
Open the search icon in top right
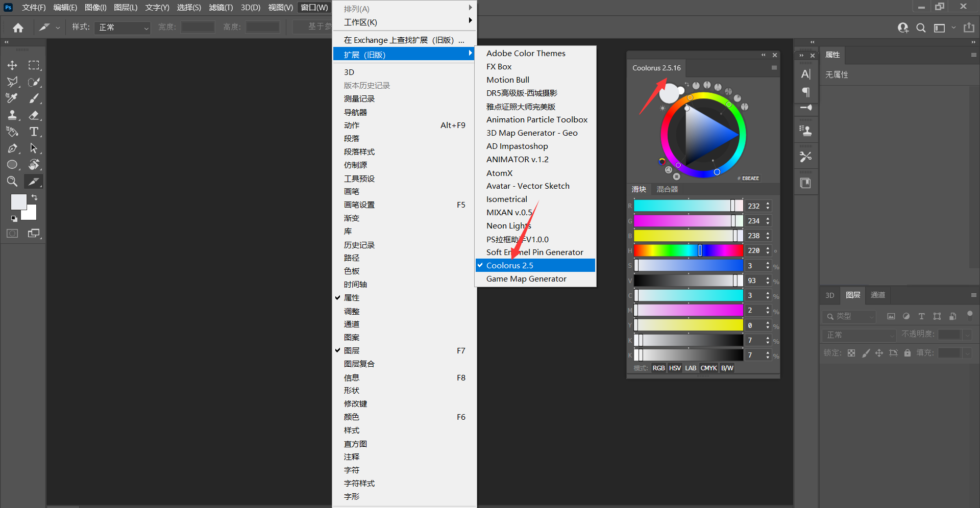(x=921, y=28)
